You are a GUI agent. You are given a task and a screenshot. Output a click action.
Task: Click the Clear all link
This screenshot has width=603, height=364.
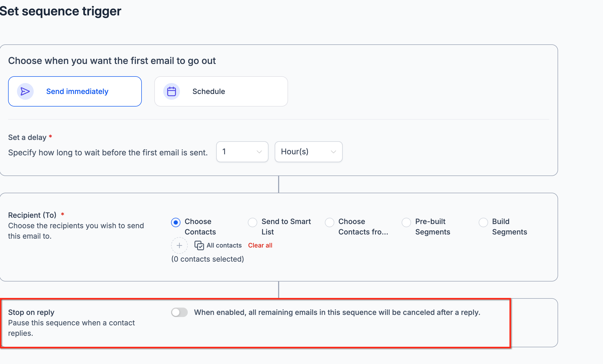pyautogui.click(x=260, y=245)
